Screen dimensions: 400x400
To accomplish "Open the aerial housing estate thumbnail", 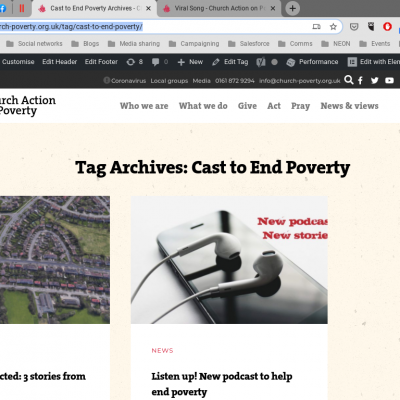I will 55,260.
